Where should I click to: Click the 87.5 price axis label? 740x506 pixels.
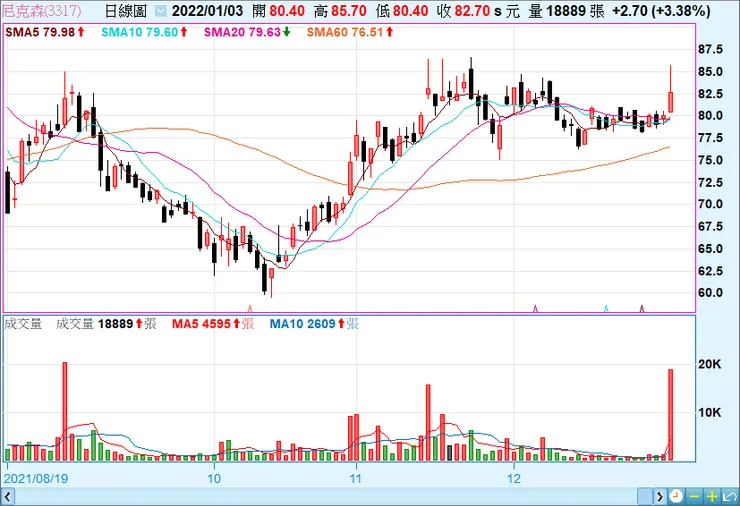710,50
